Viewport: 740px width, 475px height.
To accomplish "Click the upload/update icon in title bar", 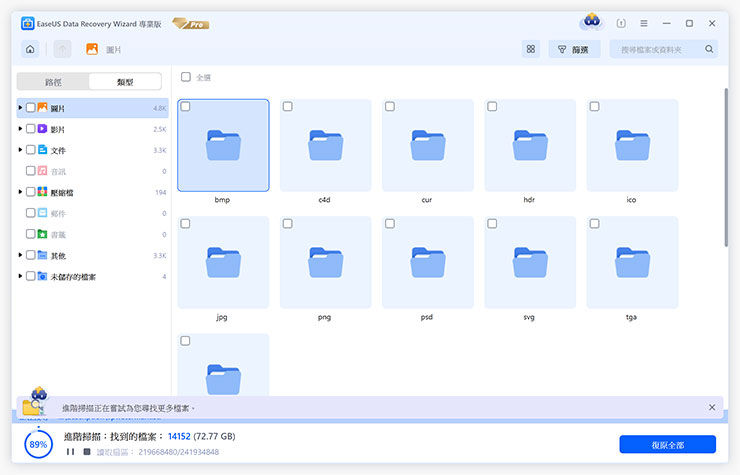I will tap(620, 23).
